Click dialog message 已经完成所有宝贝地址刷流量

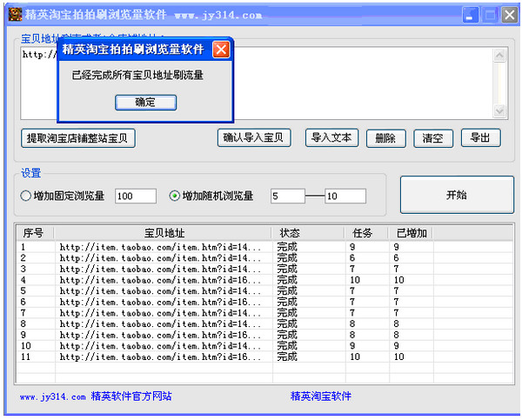137,75
